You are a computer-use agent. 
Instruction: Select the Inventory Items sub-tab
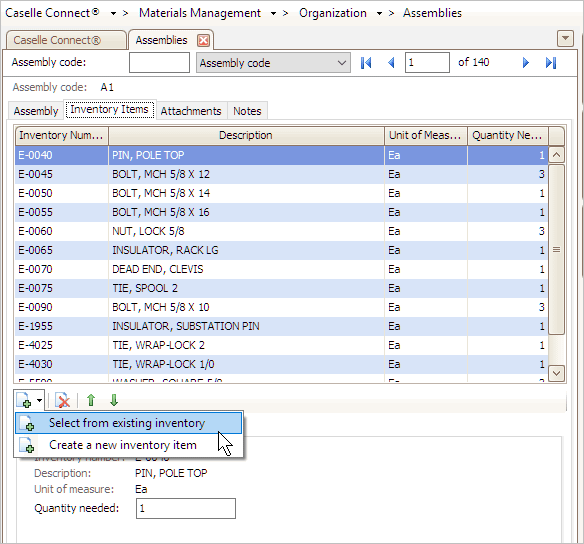110,110
